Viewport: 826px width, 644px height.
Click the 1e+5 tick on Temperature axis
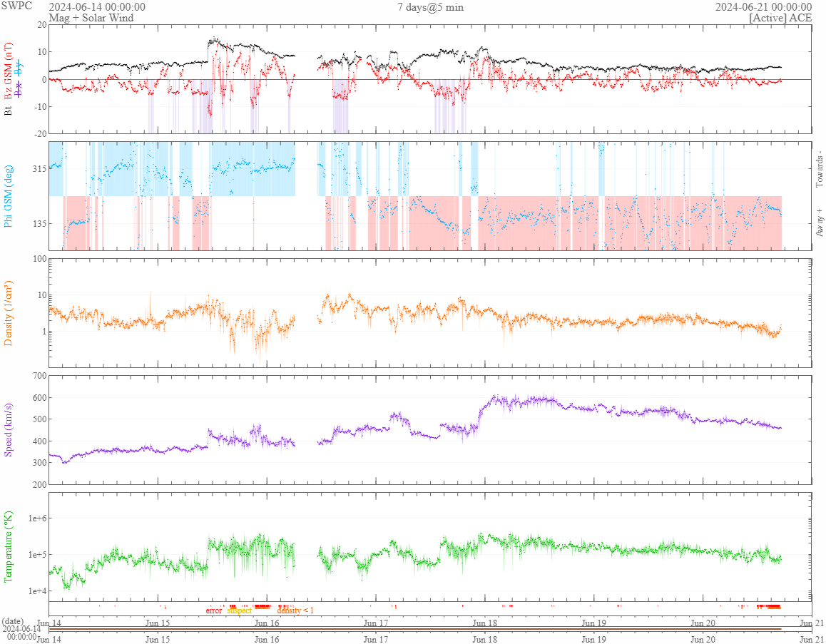pyautogui.click(x=36, y=554)
